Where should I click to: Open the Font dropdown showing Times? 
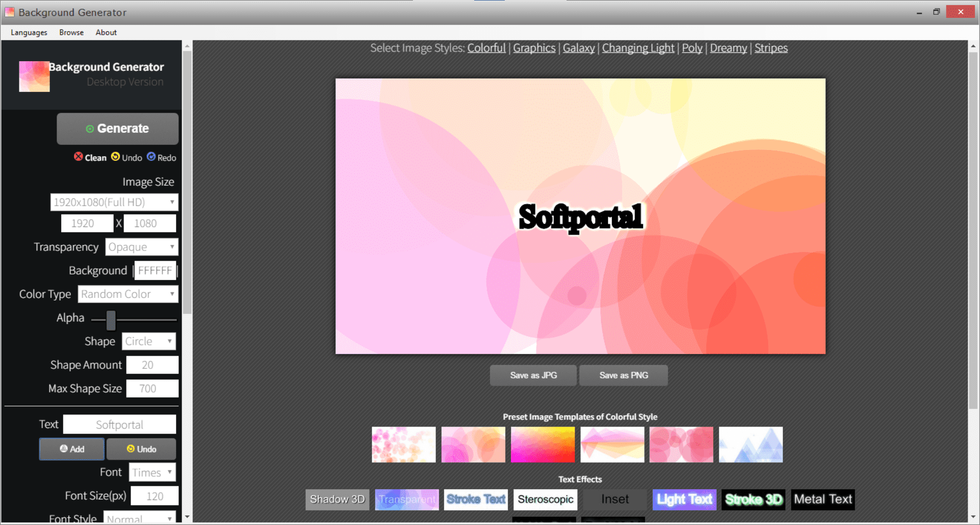pos(153,472)
